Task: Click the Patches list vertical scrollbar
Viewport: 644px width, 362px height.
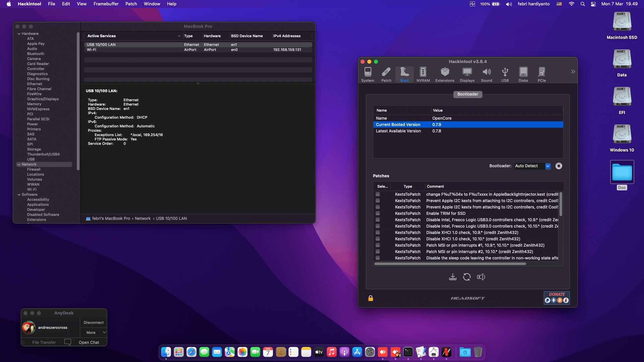Action: (560, 204)
